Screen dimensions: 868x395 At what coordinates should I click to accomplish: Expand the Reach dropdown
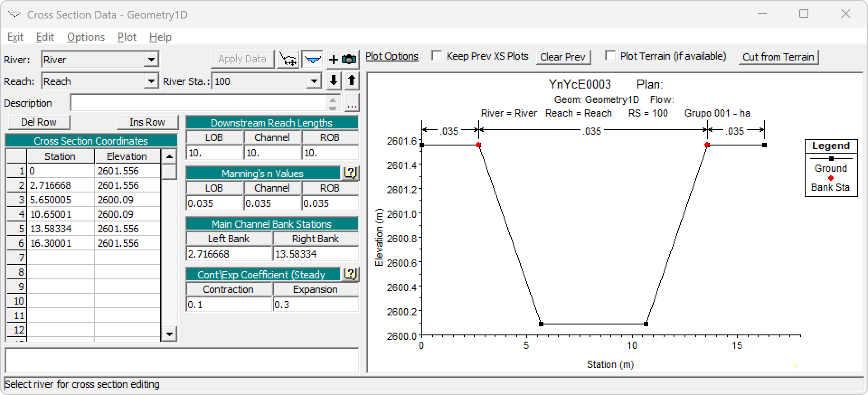click(x=151, y=81)
